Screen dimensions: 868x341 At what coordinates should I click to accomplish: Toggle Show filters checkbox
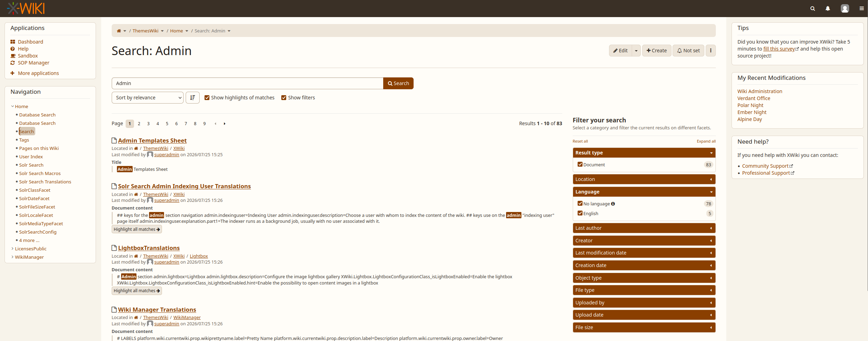point(284,98)
